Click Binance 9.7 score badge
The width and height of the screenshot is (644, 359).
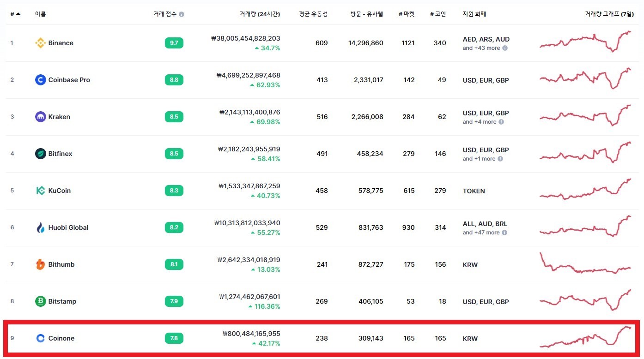(174, 43)
